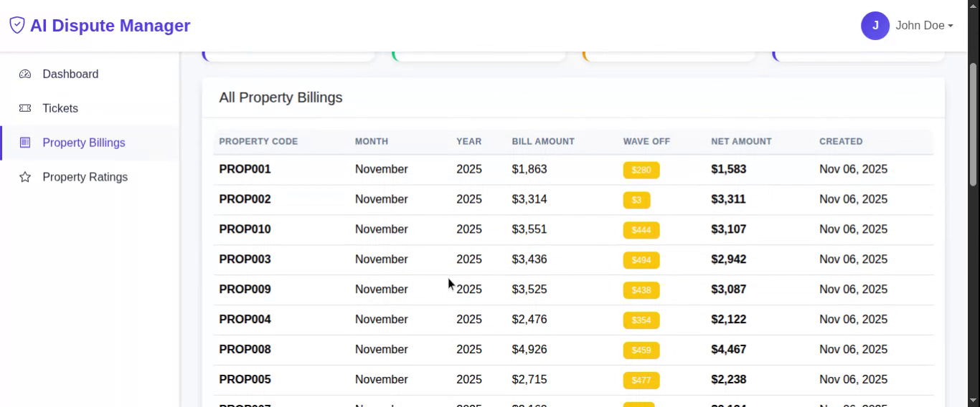The height and width of the screenshot is (407, 980).
Task: Click the $3 wave off badge
Action: pos(636,200)
